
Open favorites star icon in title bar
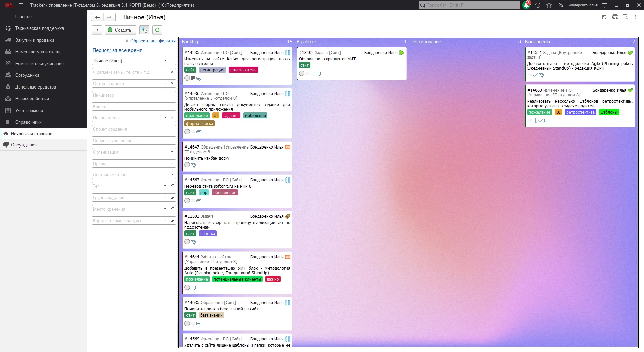coord(549,5)
